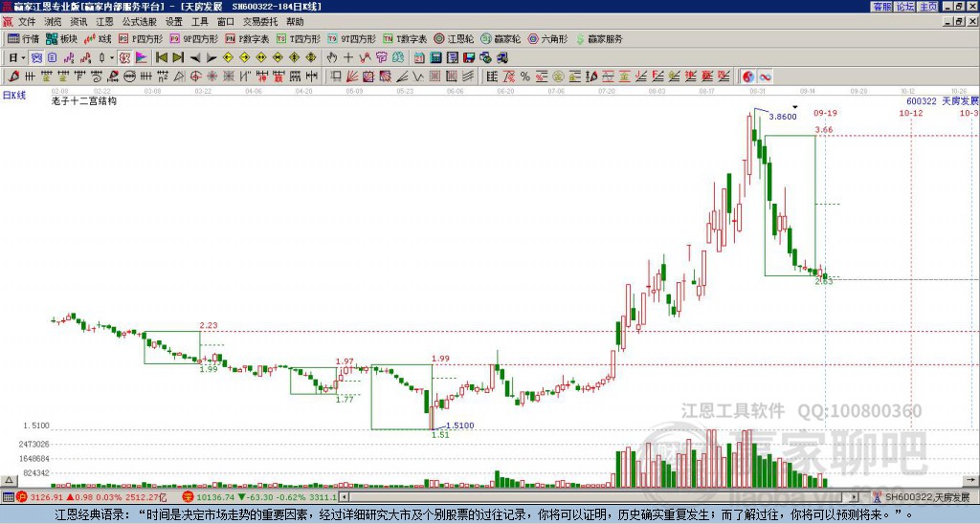Click the 老子十二宫结构 label
This screenshot has height=524, width=980.
click(84, 100)
